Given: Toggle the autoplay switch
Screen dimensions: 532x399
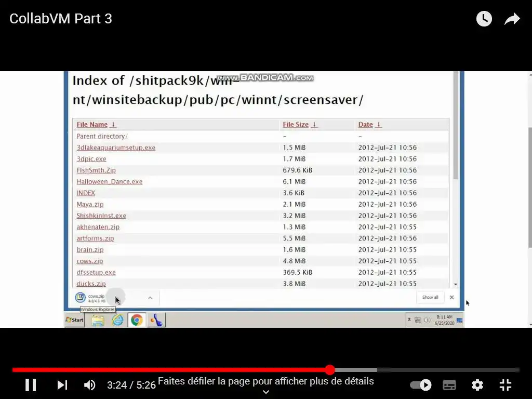Looking at the screenshot, I should pyautogui.click(x=421, y=385).
